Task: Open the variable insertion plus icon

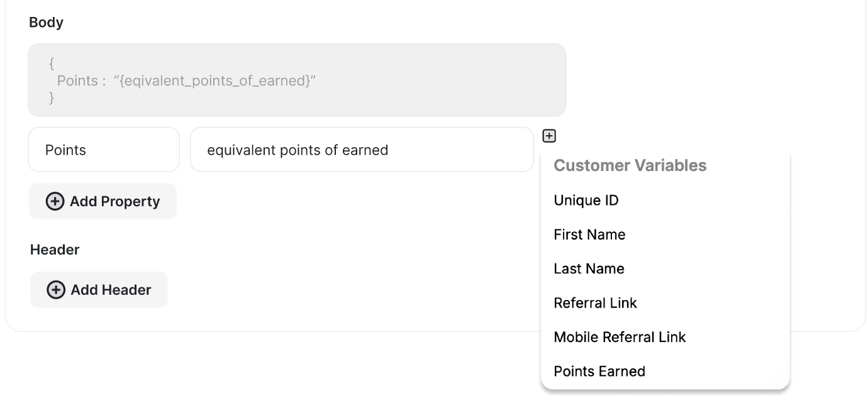Action: [548, 135]
